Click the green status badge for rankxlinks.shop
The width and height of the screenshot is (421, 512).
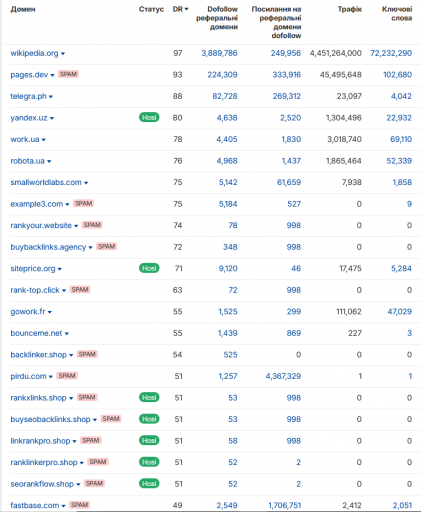pos(149,397)
